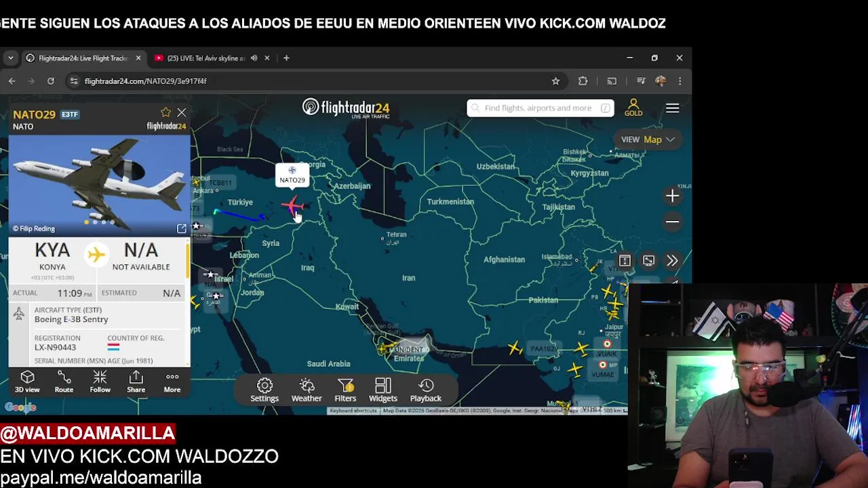Switch to Flightradar24 browser tab
The image size is (868, 488).
click(83, 58)
